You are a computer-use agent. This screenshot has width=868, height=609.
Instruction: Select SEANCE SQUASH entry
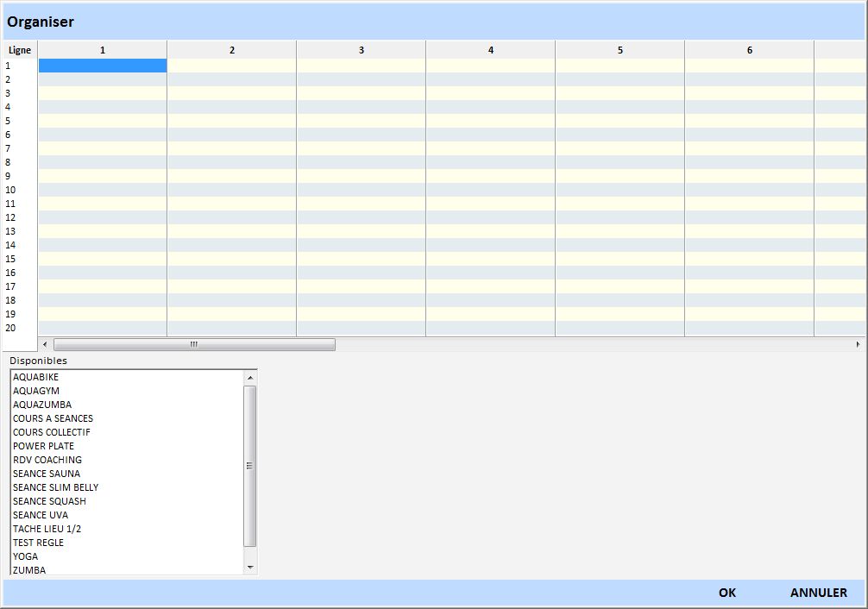(49, 501)
